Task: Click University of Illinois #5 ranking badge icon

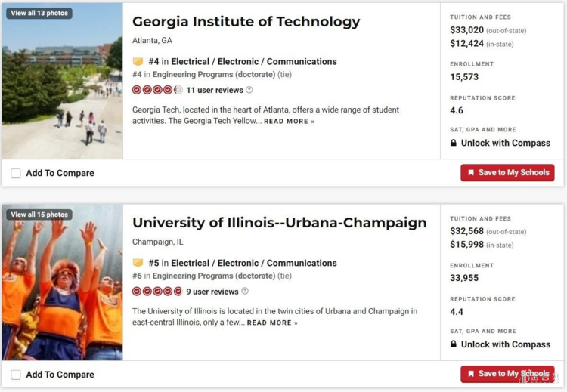Action: pyautogui.click(x=138, y=264)
